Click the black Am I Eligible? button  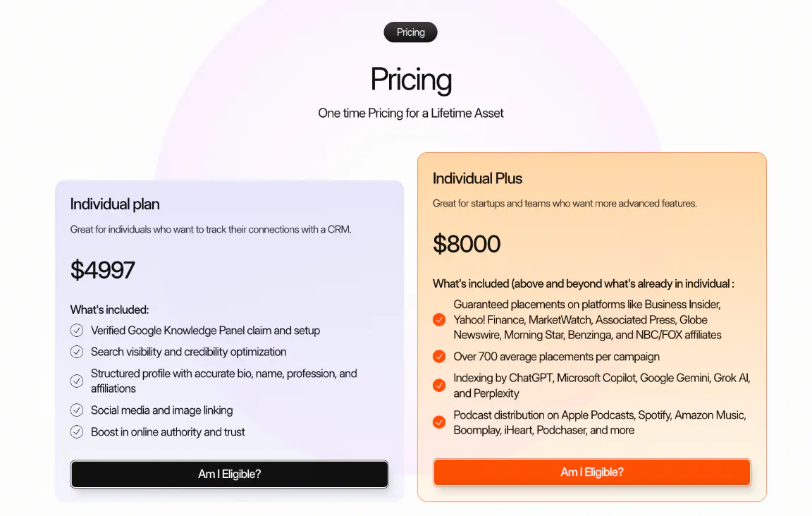coord(229,474)
